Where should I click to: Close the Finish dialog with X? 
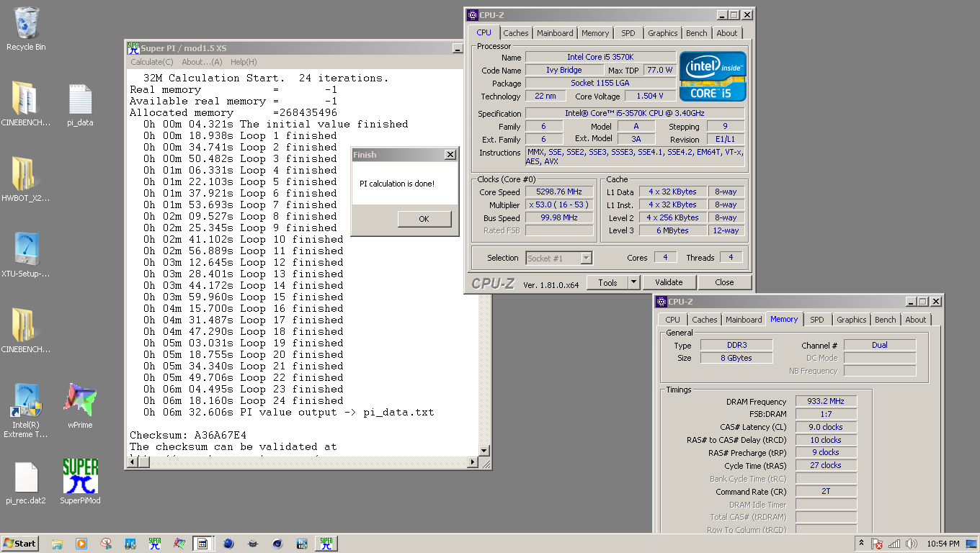(450, 154)
